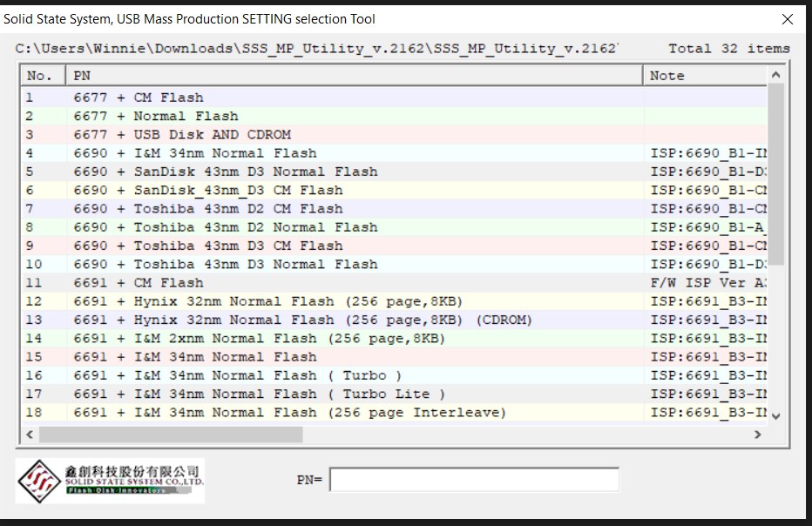Select '6691 + I&M 2xnm Normal Flash' row

(395, 338)
